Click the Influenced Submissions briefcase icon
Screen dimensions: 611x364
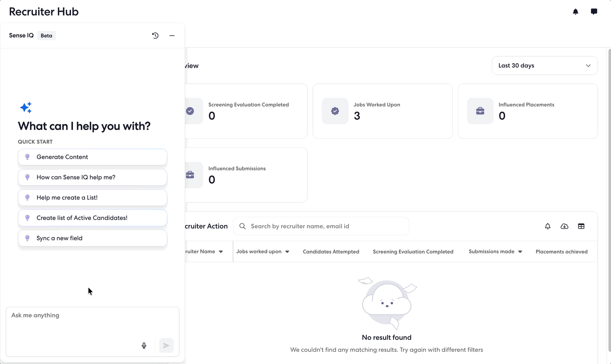[190, 175]
